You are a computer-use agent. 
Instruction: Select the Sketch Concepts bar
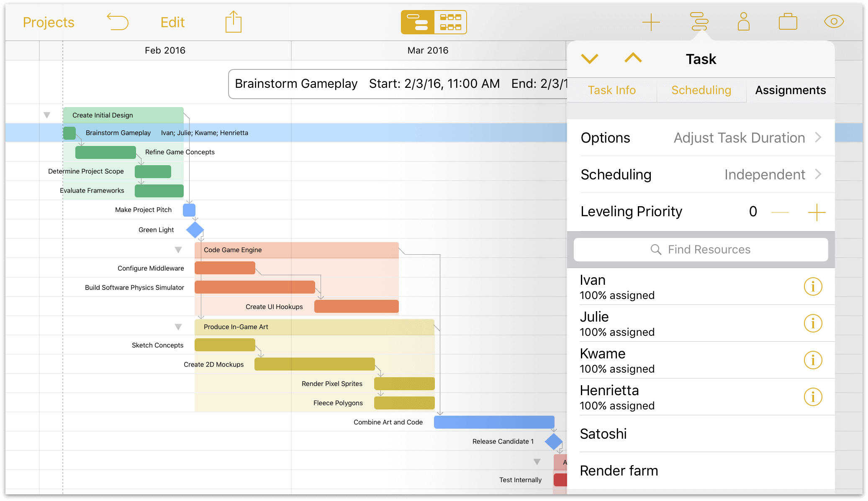(225, 345)
